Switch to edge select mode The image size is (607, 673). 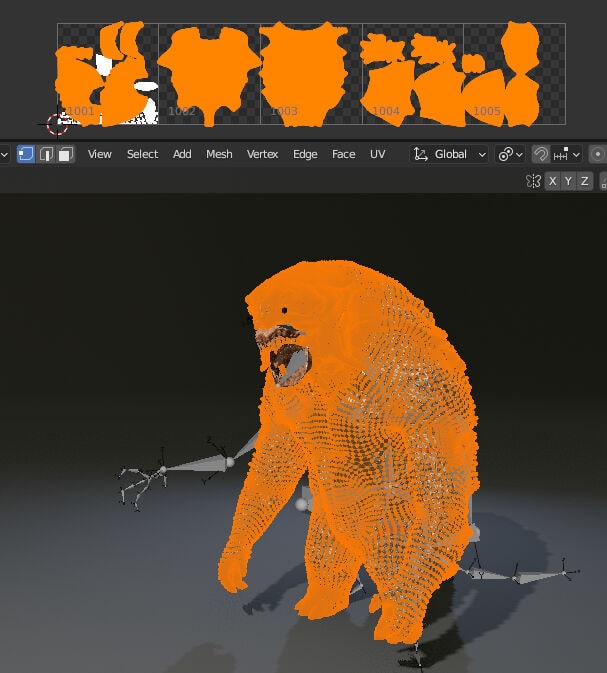tap(46, 154)
